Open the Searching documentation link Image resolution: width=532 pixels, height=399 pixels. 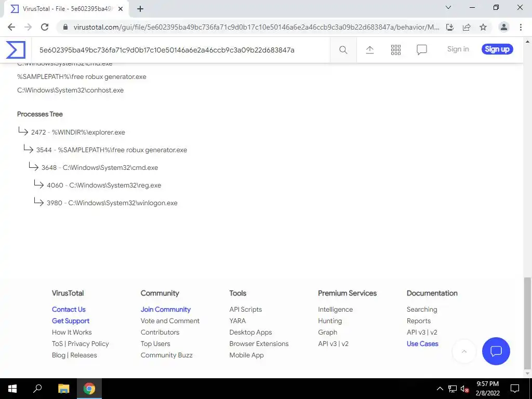coord(422,310)
